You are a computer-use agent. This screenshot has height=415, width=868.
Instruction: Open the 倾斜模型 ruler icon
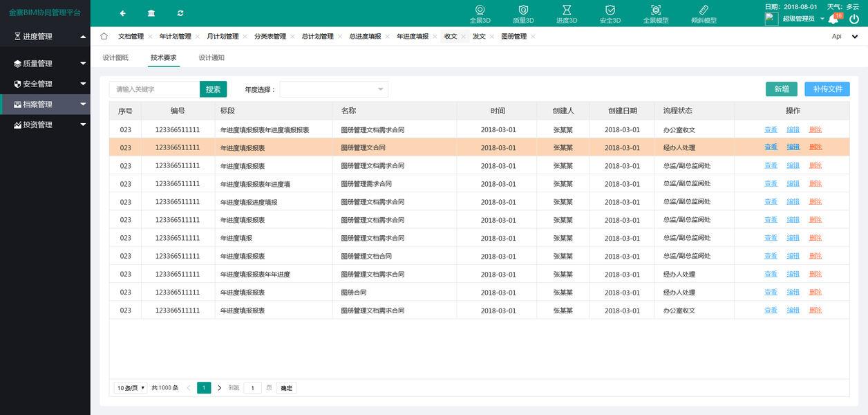704,10
